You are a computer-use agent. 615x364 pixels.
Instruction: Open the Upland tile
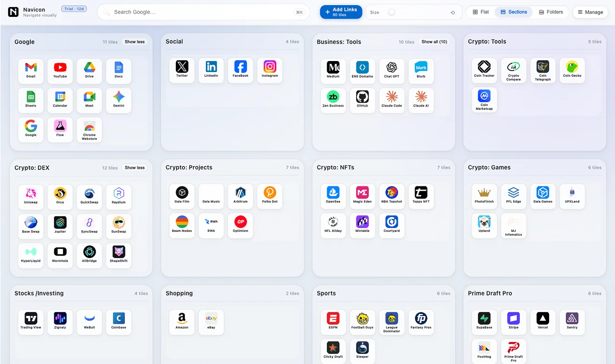(484, 226)
